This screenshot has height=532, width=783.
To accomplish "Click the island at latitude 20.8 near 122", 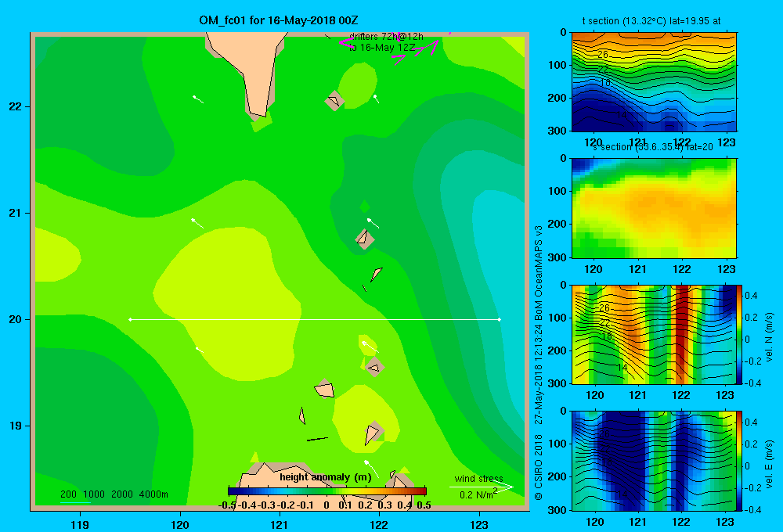I will [x=364, y=239].
